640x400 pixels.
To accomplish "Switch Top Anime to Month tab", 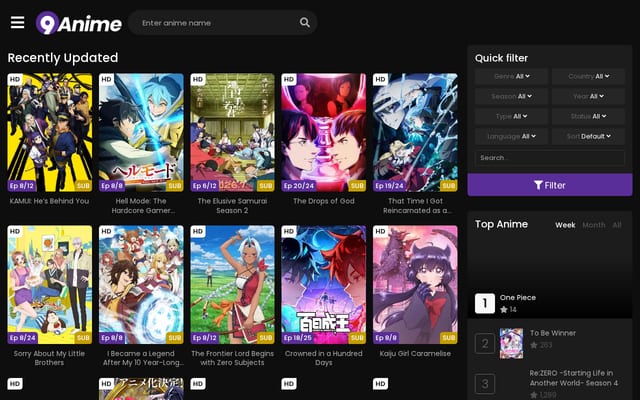I will [x=593, y=225].
